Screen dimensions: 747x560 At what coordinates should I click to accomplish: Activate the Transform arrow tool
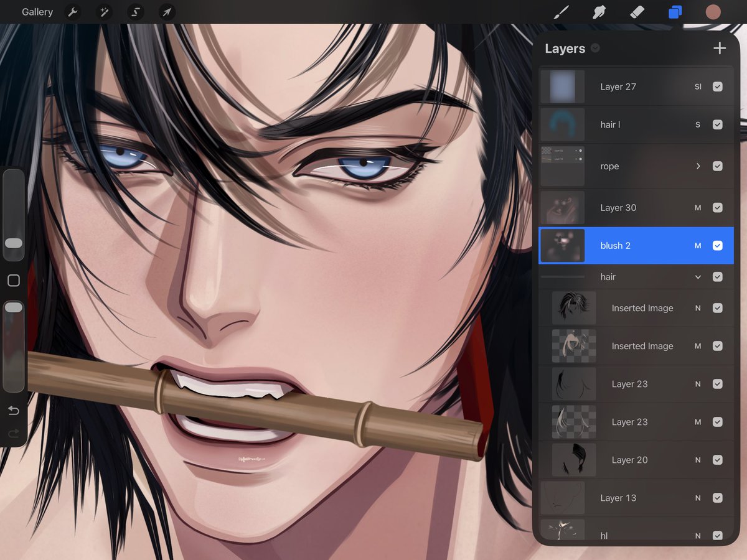[x=167, y=12]
